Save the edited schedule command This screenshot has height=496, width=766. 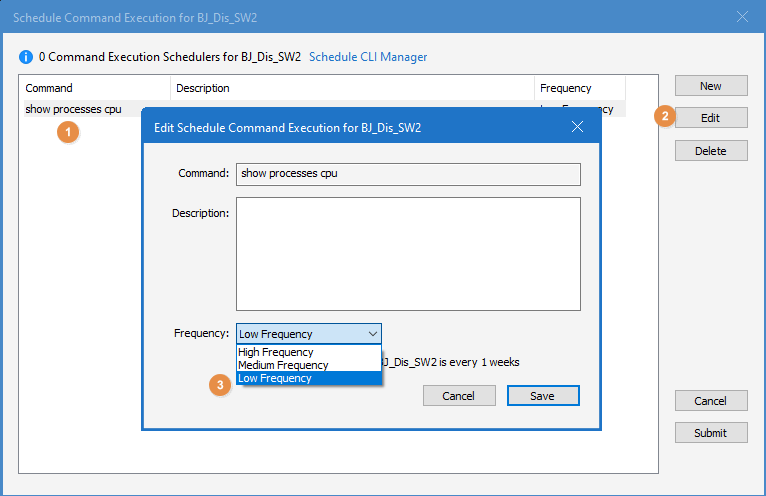coord(542,396)
